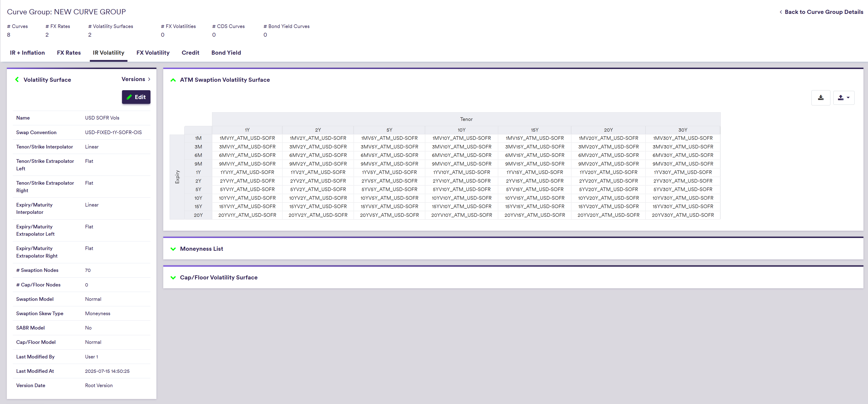Switch to the IR + Inflation tab
Image resolution: width=868 pixels, height=404 pixels.
(27, 53)
